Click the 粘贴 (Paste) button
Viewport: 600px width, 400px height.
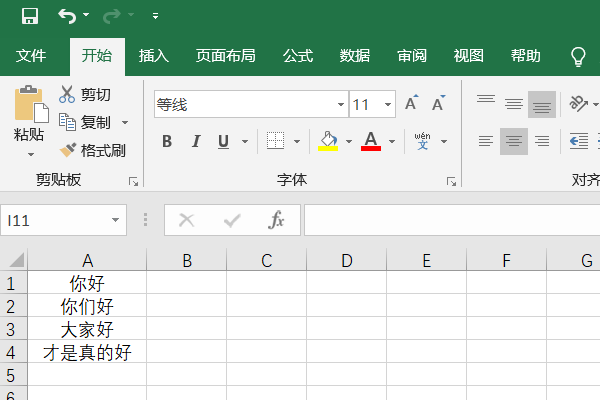pos(29,121)
